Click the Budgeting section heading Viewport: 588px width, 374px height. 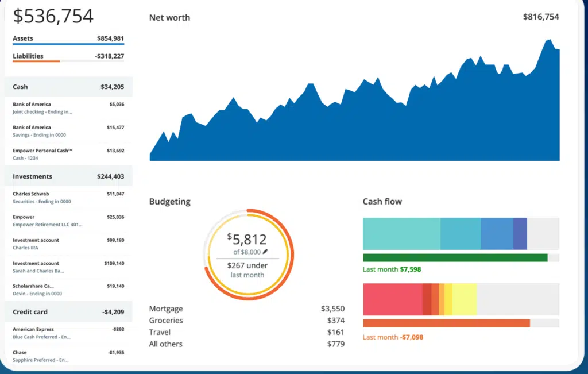point(169,202)
